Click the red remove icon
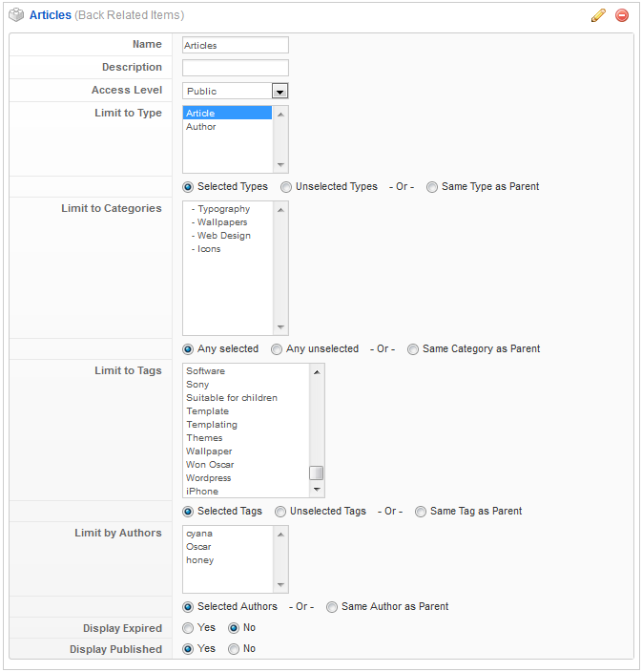Image resolution: width=642 pixels, height=672 pixels. pos(622,15)
